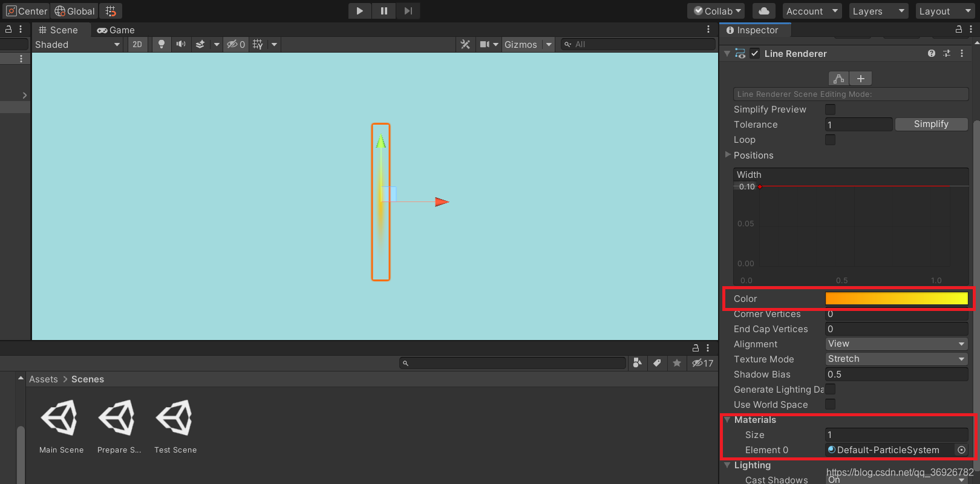This screenshot has width=980, height=484.
Task: Click the Step frame button
Action: (408, 11)
